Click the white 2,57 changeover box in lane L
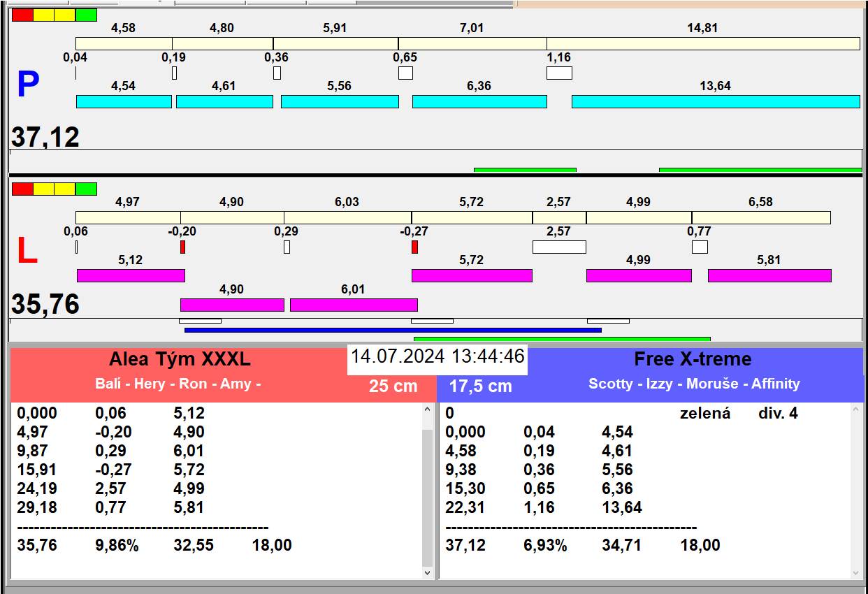 point(559,247)
